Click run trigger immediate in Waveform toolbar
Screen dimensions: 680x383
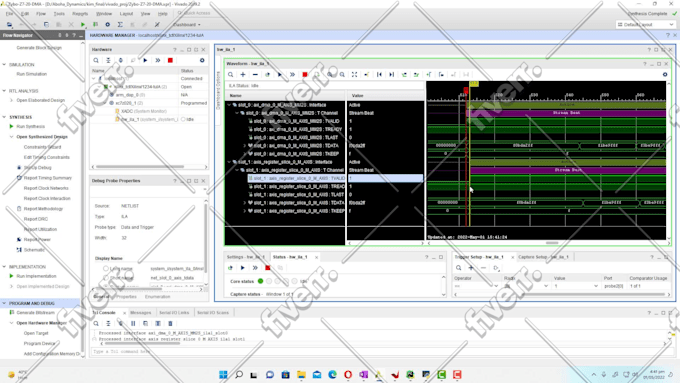(292, 75)
